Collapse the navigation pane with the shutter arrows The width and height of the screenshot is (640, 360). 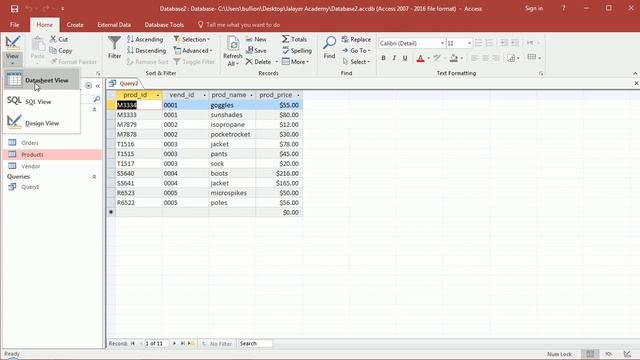98,86
